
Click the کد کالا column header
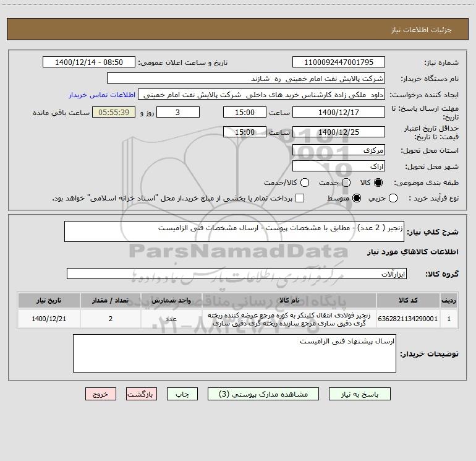click(408, 301)
